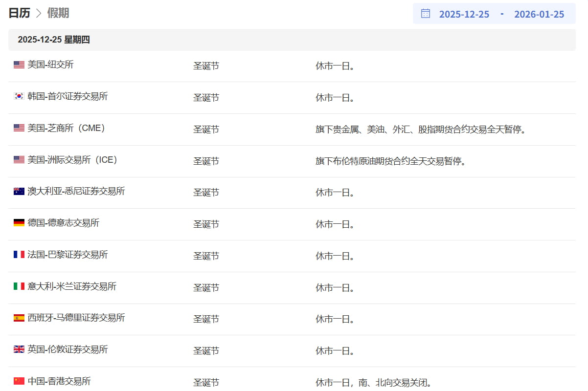Click 休市一日。 in the 首尔证券交易所 row
This screenshot has height=391, width=588.
(335, 98)
